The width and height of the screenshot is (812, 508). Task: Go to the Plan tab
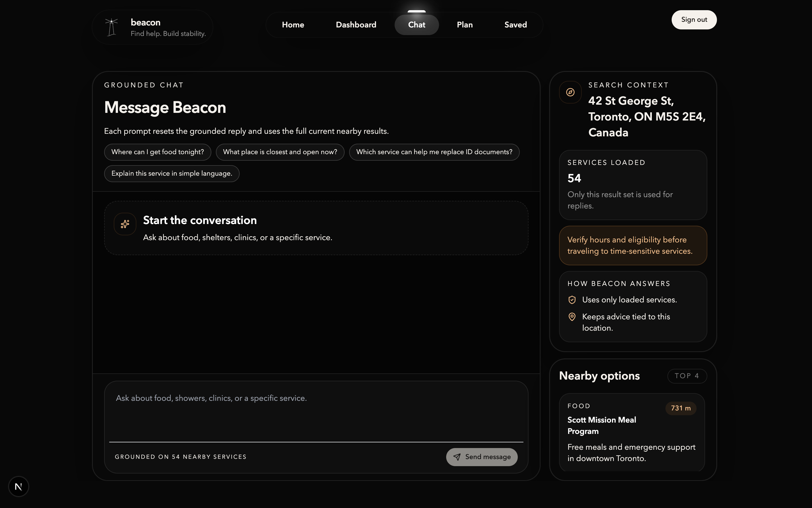(x=465, y=25)
